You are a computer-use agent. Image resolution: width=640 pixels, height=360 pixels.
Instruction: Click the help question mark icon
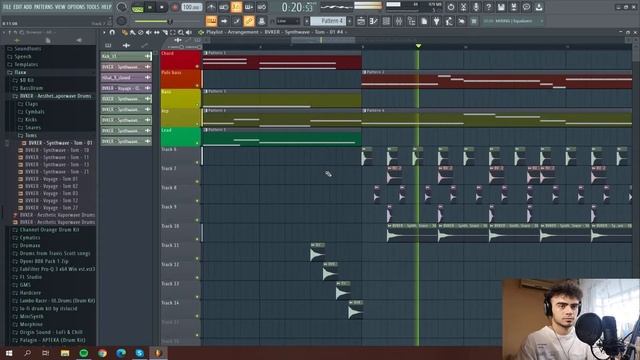pyautogui.click(x=489, y=7)
